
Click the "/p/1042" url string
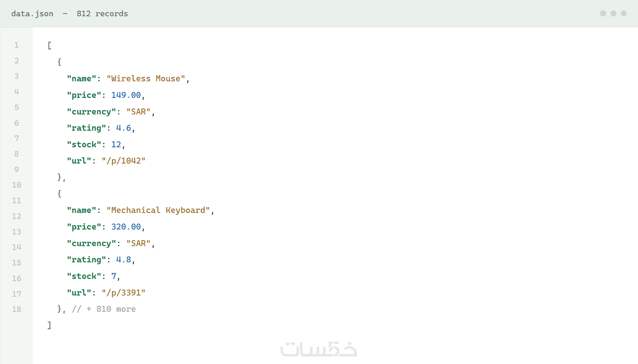coord(124,161)
